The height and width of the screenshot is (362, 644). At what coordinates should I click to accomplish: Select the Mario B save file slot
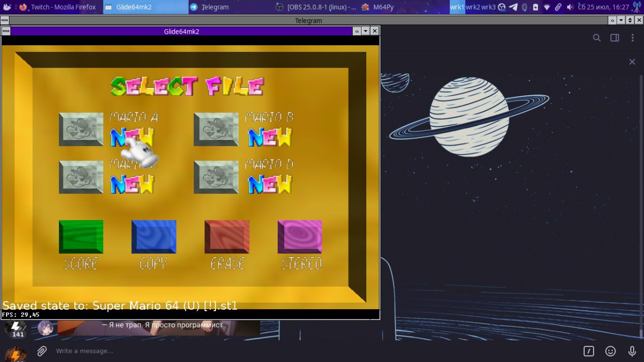pyautogui.click(x=216, y=129)
